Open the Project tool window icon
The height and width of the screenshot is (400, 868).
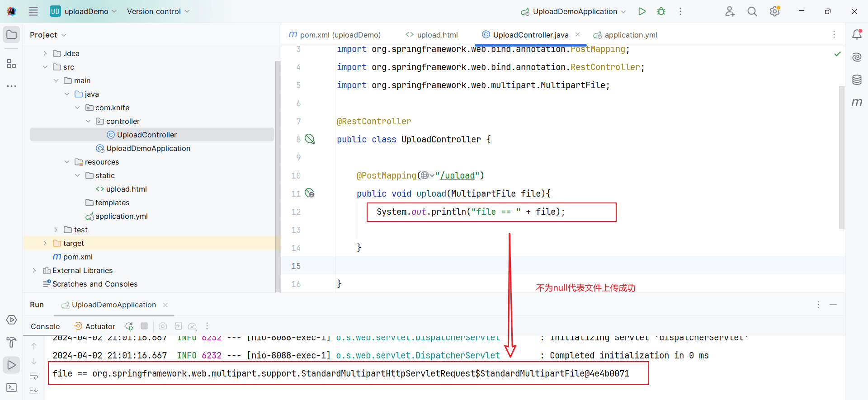coord(11,35)
